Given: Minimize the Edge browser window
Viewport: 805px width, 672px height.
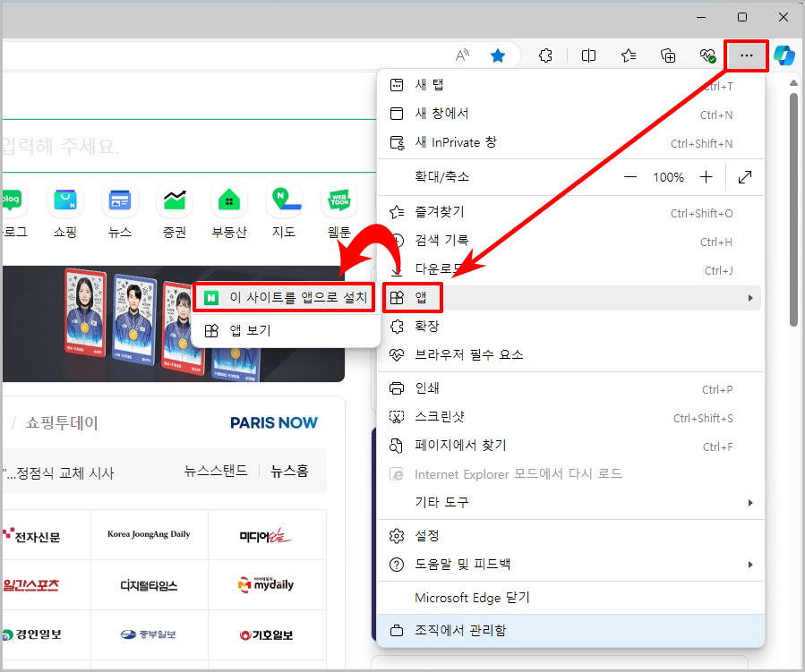Looking at the screenshot, I should pos(701,17).
